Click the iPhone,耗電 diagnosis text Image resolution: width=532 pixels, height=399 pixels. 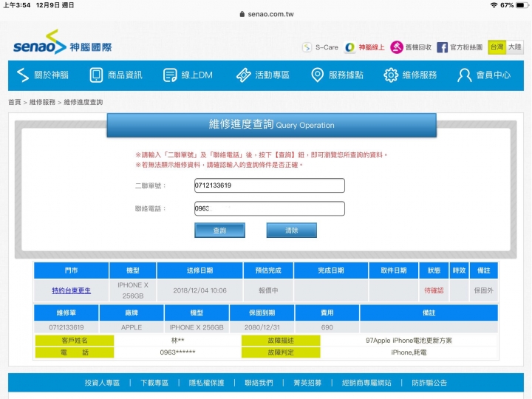point(409,352)
